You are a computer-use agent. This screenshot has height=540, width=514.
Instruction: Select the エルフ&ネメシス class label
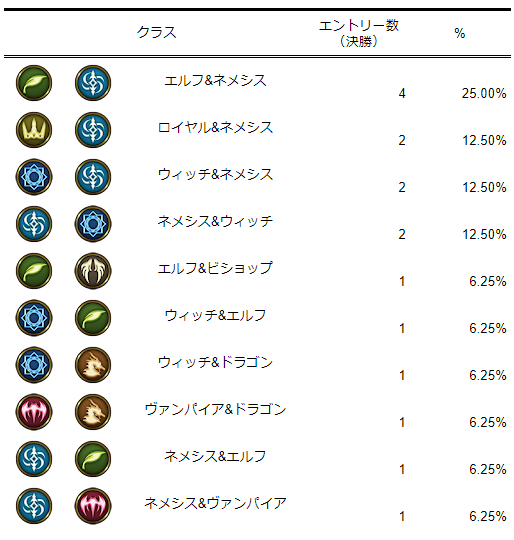[x=216, y=81]
